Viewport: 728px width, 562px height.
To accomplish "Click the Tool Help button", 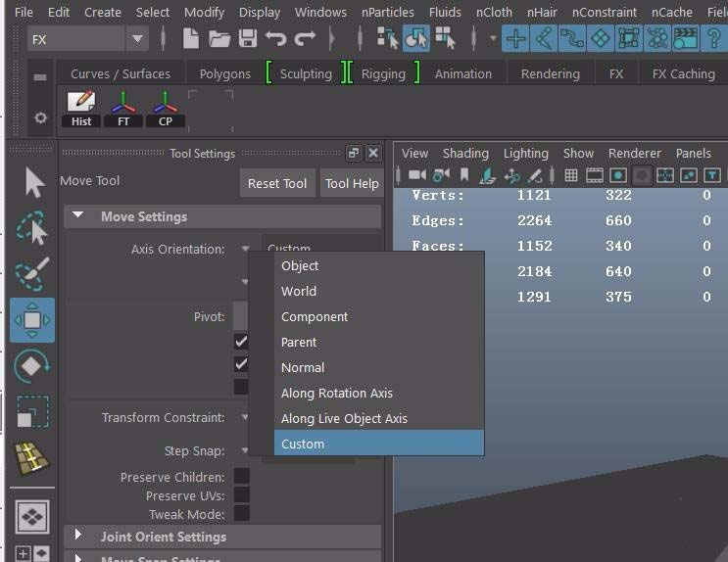I will [x=352, y=183].
